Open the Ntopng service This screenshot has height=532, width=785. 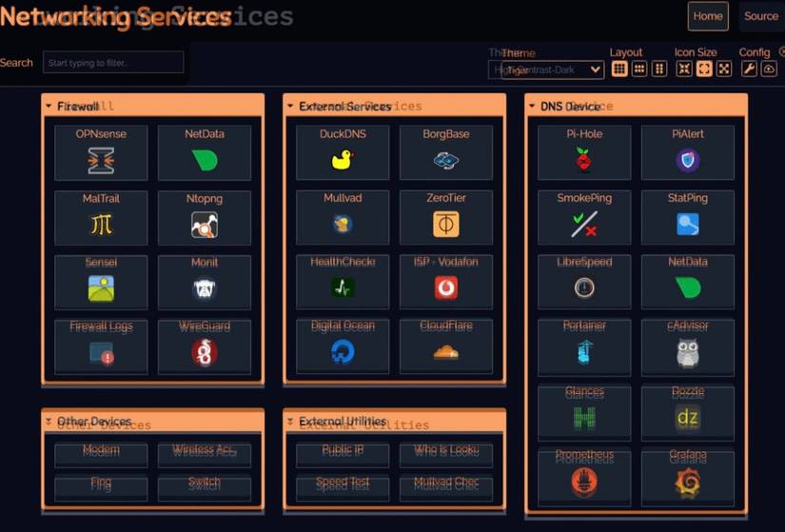click(205, 217)
